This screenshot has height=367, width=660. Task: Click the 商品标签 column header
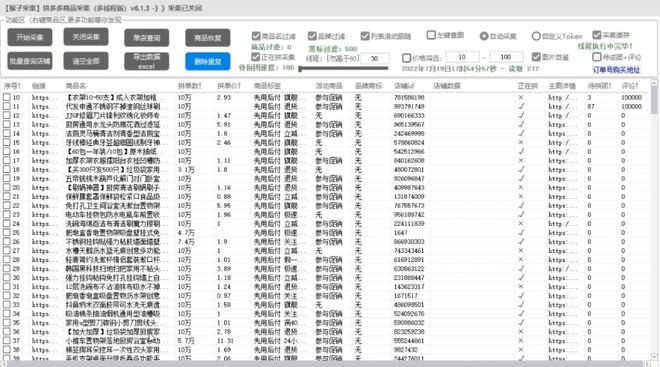[x=267, y=86]
